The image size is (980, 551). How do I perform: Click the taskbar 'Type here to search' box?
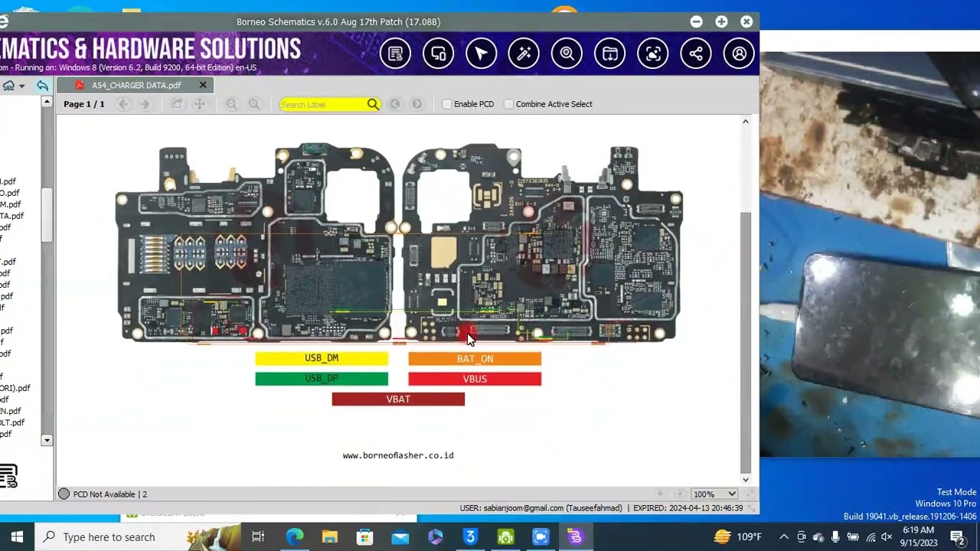pos(138,537)
